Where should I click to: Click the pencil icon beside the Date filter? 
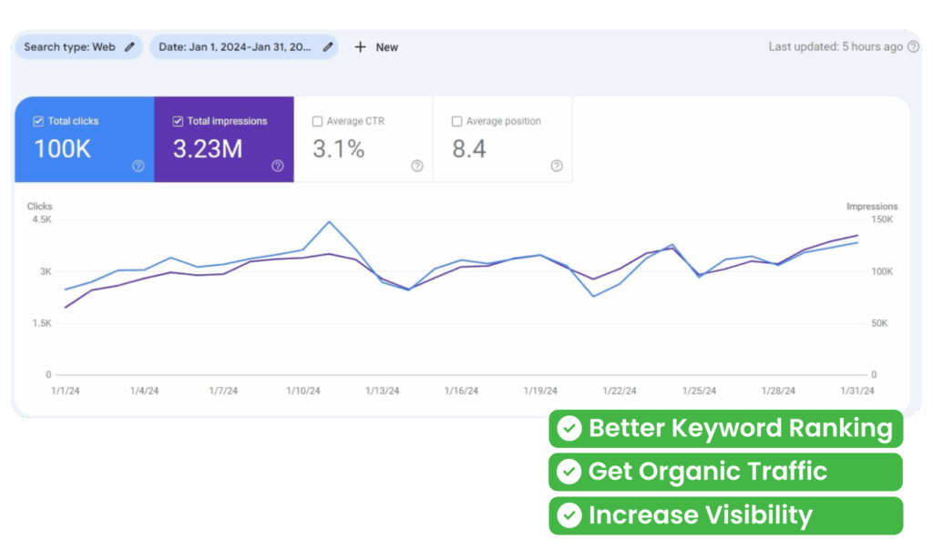[328, 47]
